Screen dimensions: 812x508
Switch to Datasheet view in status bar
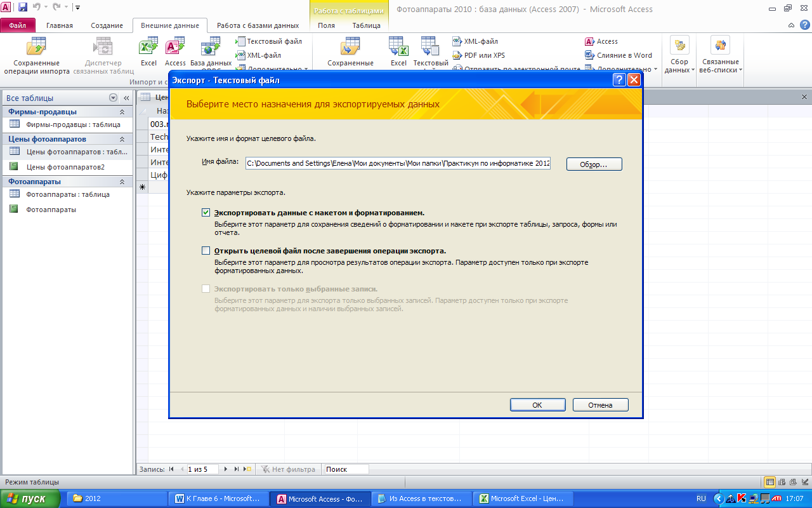point(770,482)
